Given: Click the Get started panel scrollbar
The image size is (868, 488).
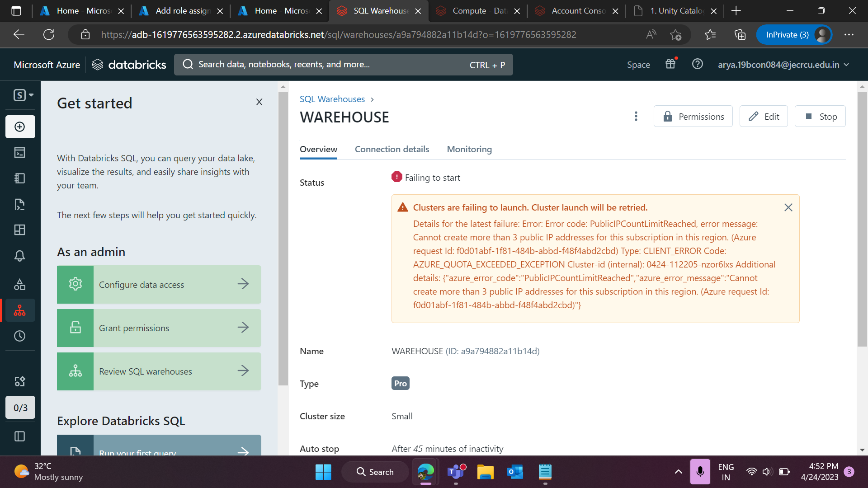Looking at the screenshot, I should pyautogui.click(x=283, y=239).
